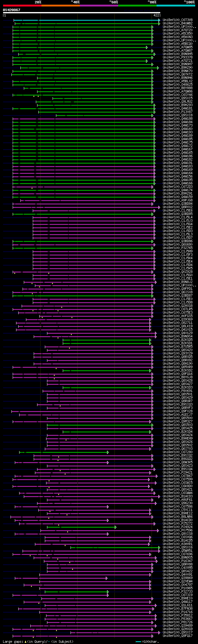Select the UniRef100_A5BLX2 label
The image size is (198, 644).
pos(178,81)
